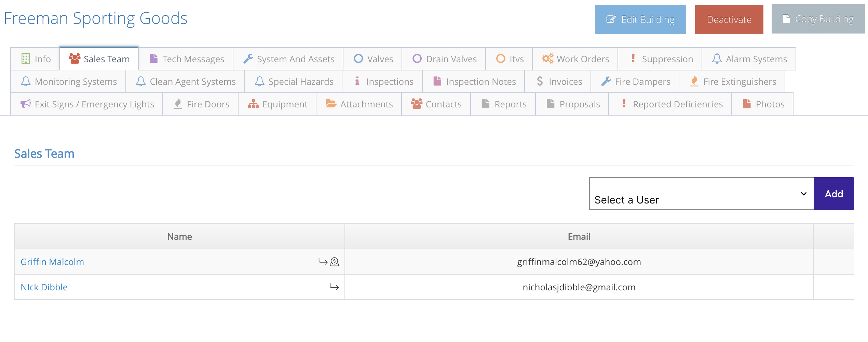Viewport: 868px width, 342px height.
Task: Click the Special Hazards bell icon
Action: (260, 81)
